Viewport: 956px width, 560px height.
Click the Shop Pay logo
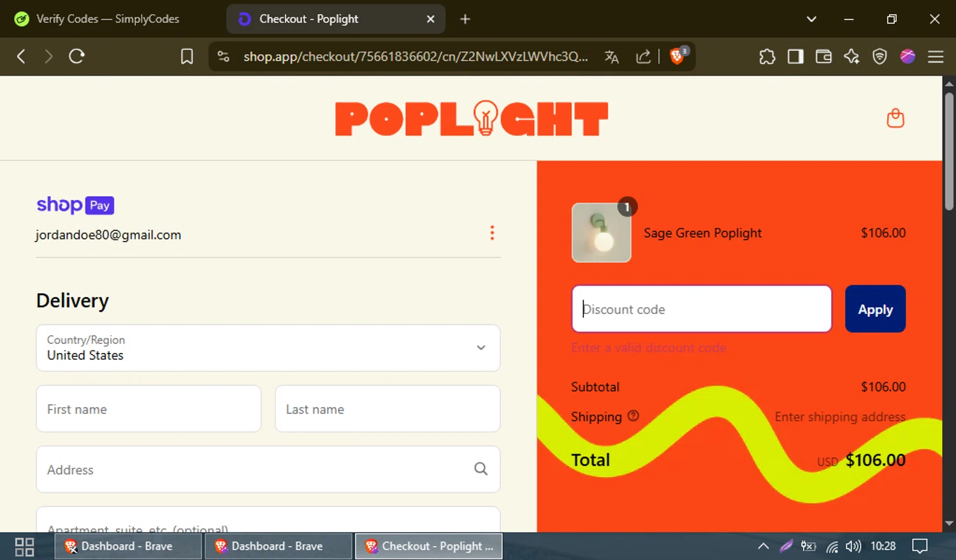(75, 205)
